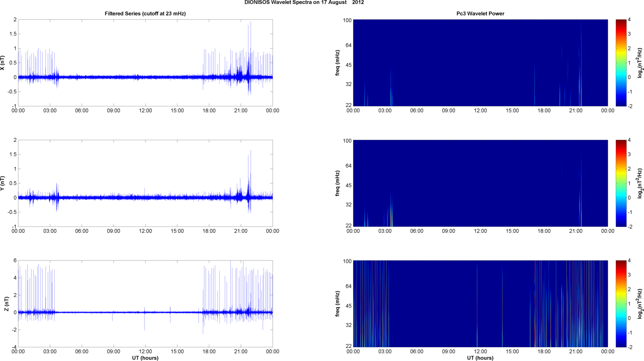This screenshot has width=644, height=361.
Task: Click the '1.5' tick on the X (nT) axis
Action: click(x=13, y=34)
